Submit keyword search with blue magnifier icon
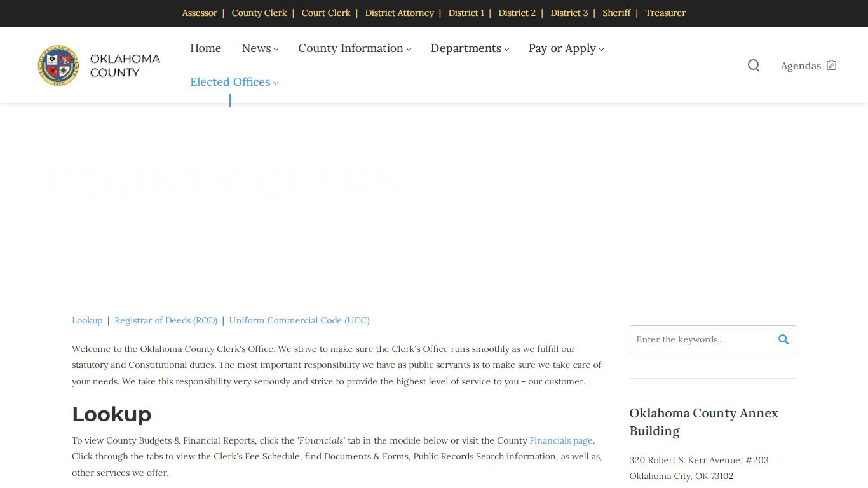Image resolution: width=868 pixels, height=488 pixels. (x=783, y=339)
